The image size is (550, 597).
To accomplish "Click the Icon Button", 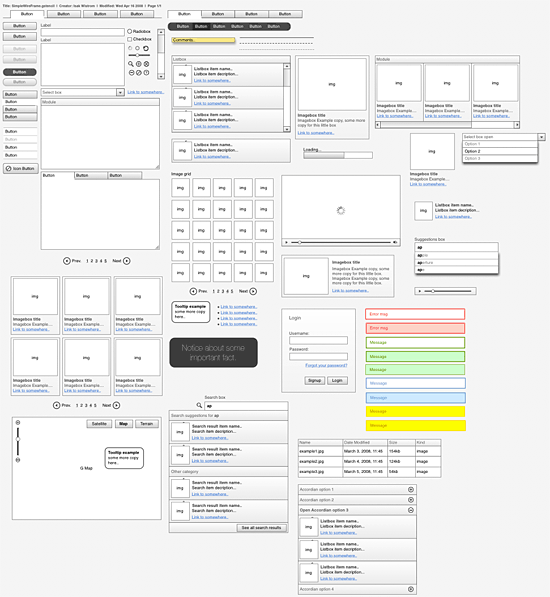I will 20,168.
